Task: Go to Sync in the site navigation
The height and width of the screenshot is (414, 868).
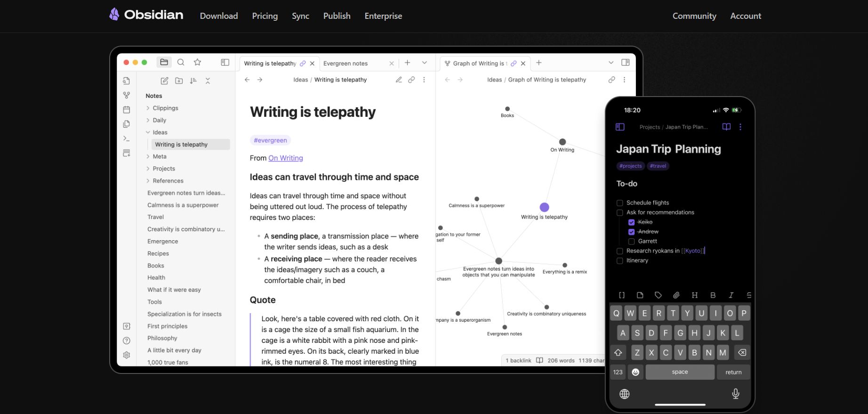Action: [300, 16]
